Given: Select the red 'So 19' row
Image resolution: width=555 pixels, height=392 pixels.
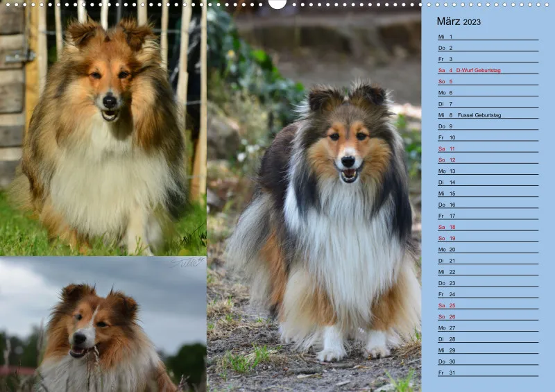Looking at the screenshot, I should [488, 239].
